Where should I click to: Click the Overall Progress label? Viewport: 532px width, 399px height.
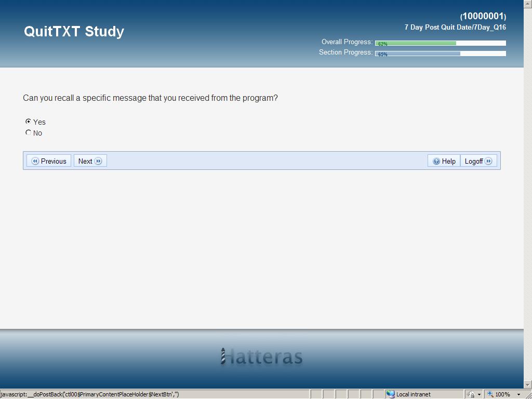click(347, 42)
